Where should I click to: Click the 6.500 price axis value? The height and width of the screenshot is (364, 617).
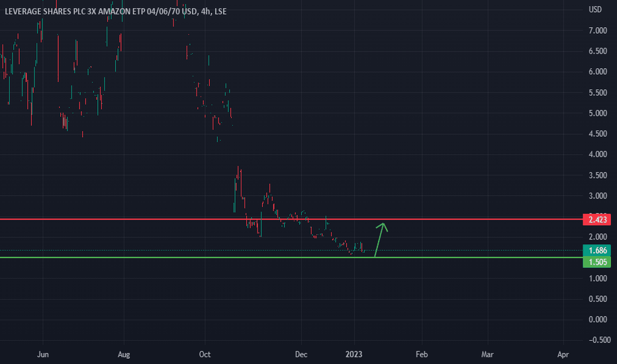tap(598, 51)
